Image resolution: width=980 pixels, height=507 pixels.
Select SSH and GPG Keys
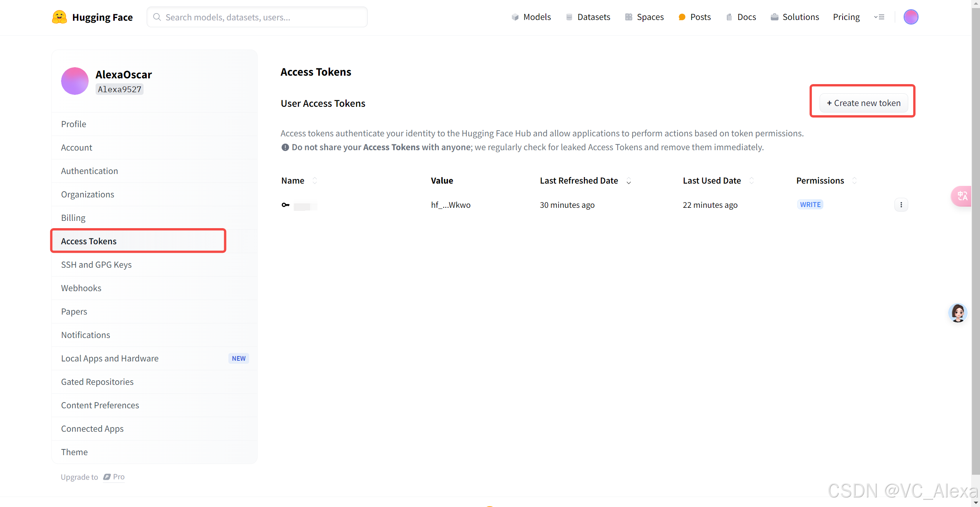[154, 265]
